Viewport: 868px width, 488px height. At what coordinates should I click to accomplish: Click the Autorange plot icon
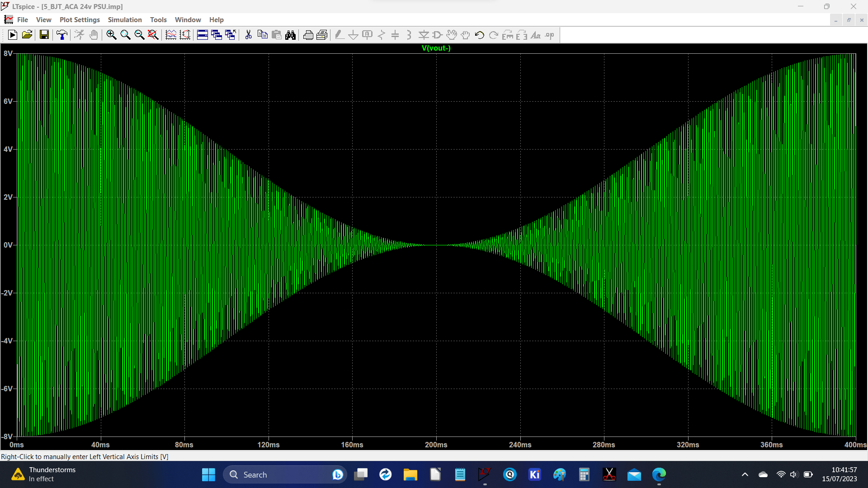pyautogui.click(x=171, y=35)
